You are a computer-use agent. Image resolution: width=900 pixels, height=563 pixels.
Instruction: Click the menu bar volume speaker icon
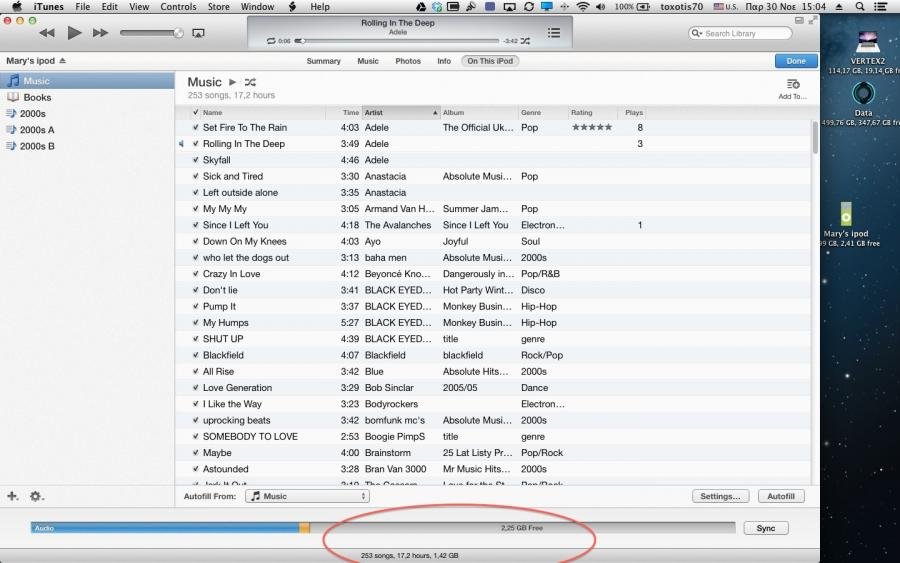pos(600,7)
